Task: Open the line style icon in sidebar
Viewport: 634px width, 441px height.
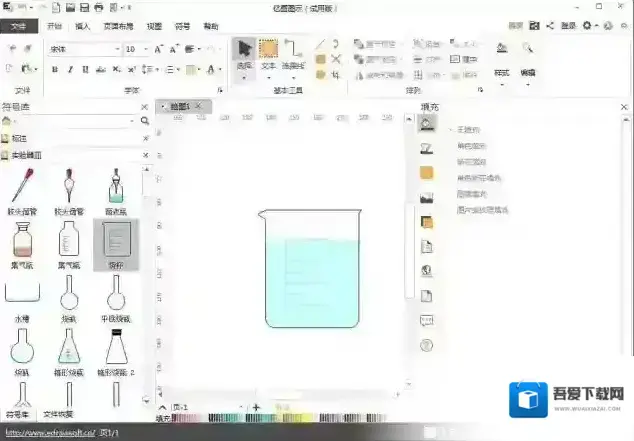Action: click(426, 148)
